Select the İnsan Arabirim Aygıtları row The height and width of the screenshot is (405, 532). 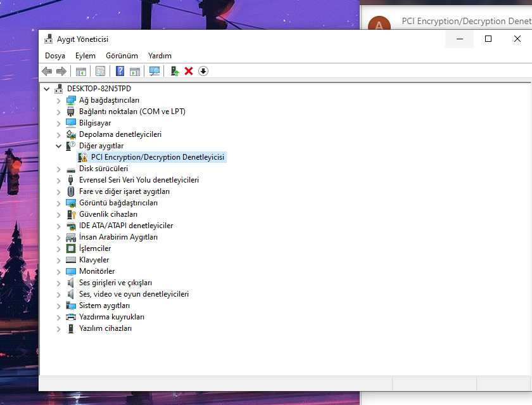point(118,237)
